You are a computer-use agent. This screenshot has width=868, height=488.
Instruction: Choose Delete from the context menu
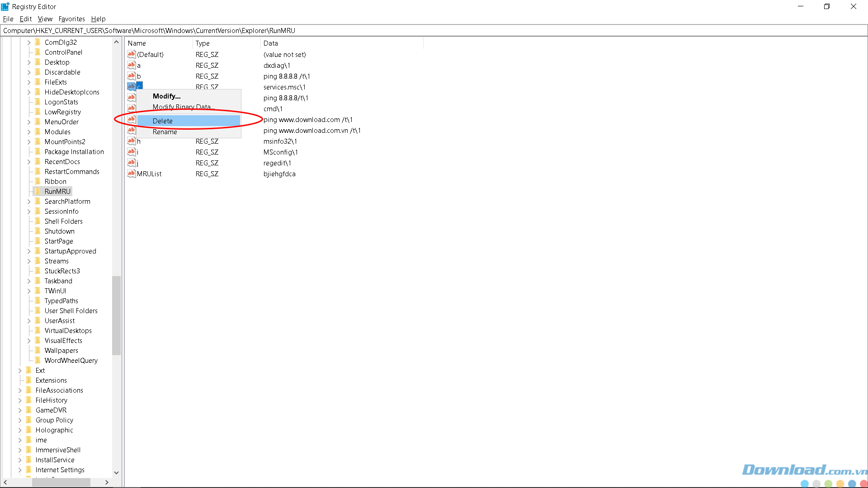163,121
